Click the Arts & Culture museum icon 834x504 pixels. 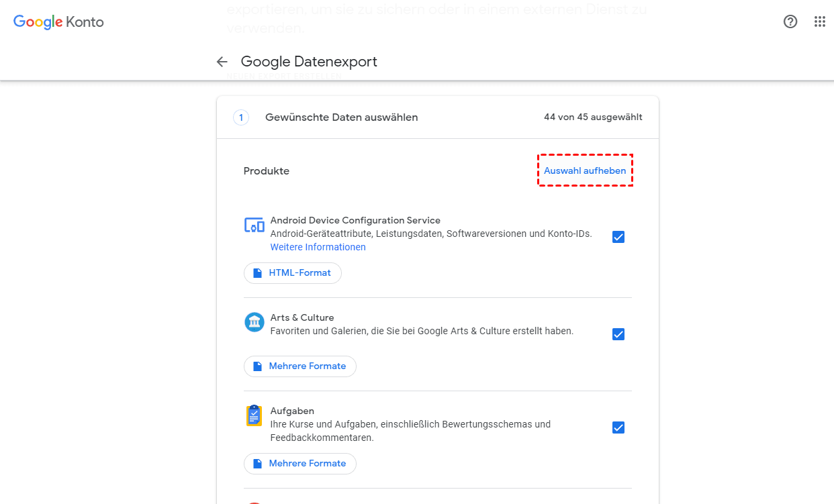(254, 322)
